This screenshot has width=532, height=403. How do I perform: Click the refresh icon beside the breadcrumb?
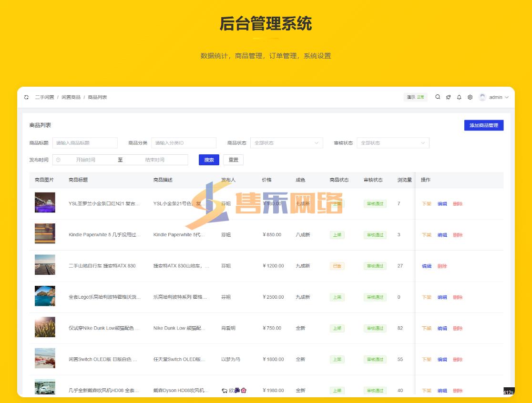click(x=27, y=97)
